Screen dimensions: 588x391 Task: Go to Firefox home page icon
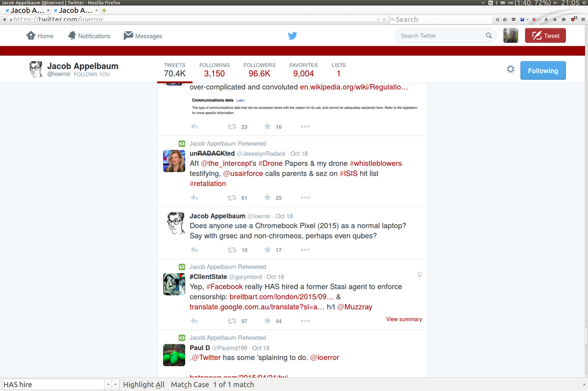pos(555,20)
